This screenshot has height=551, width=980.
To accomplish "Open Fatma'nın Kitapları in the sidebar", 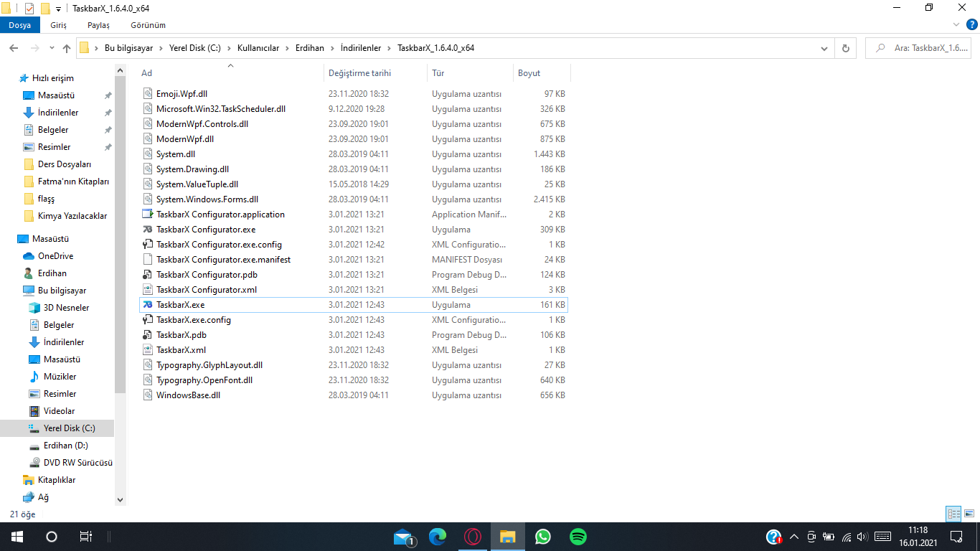I will (73, 182).
